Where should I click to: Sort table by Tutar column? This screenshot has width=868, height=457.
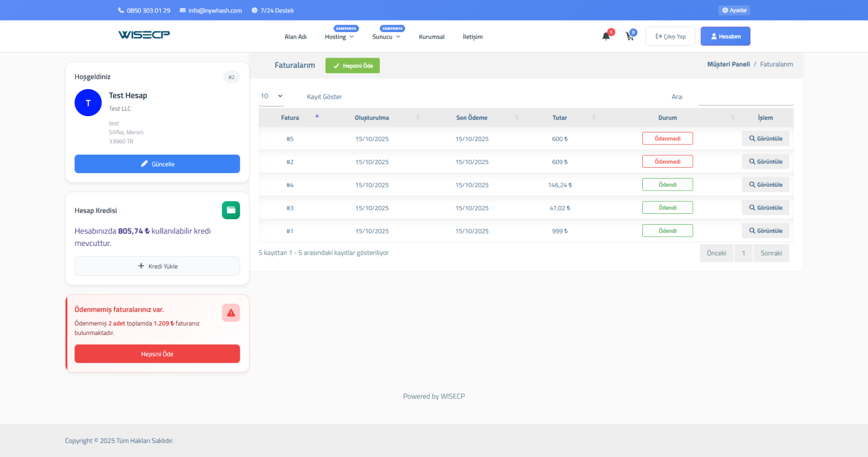(560, 118)
